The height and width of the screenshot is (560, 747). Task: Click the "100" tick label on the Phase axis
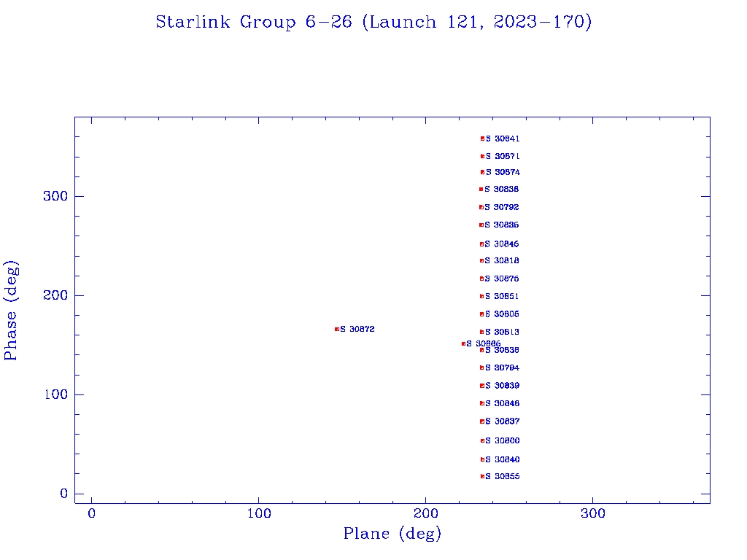coord(56,394)
